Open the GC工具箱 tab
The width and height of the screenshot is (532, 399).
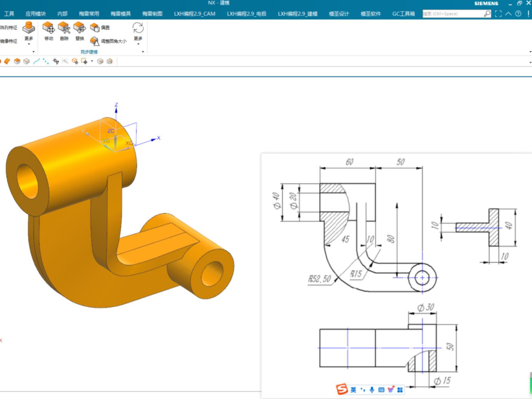click(x=403, y=14)
